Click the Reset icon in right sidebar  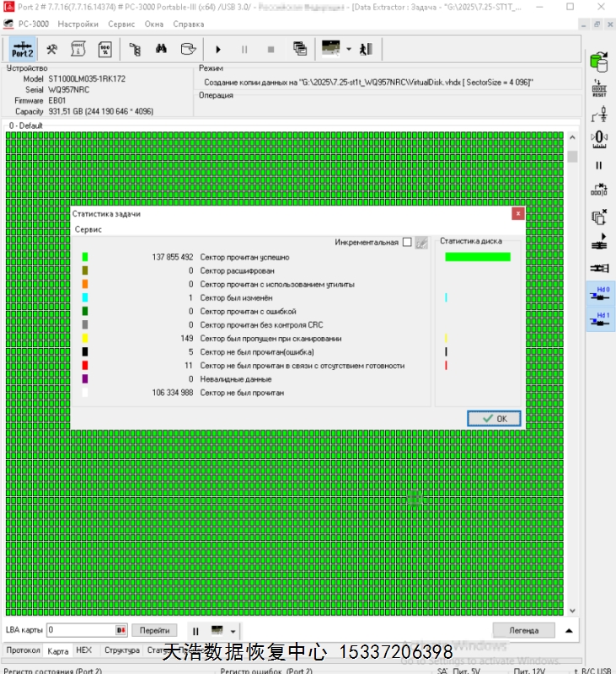tap(599, 88)
